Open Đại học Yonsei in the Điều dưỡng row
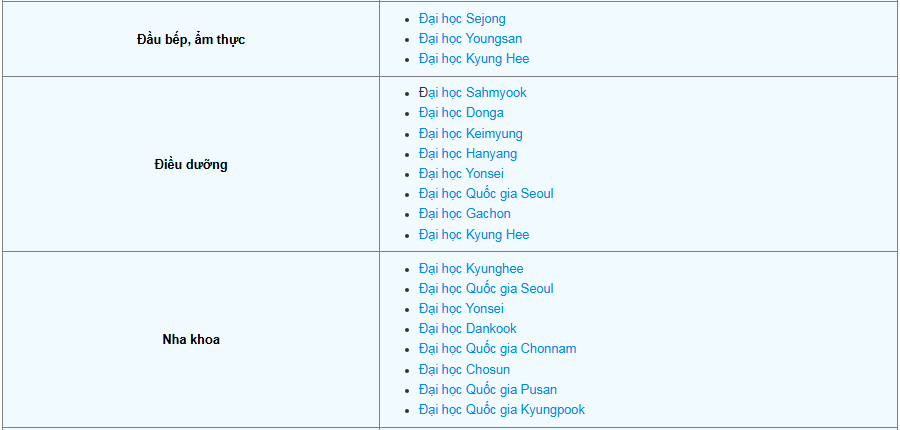This screenshot has height=430, width=900. [x=461, y=174]
